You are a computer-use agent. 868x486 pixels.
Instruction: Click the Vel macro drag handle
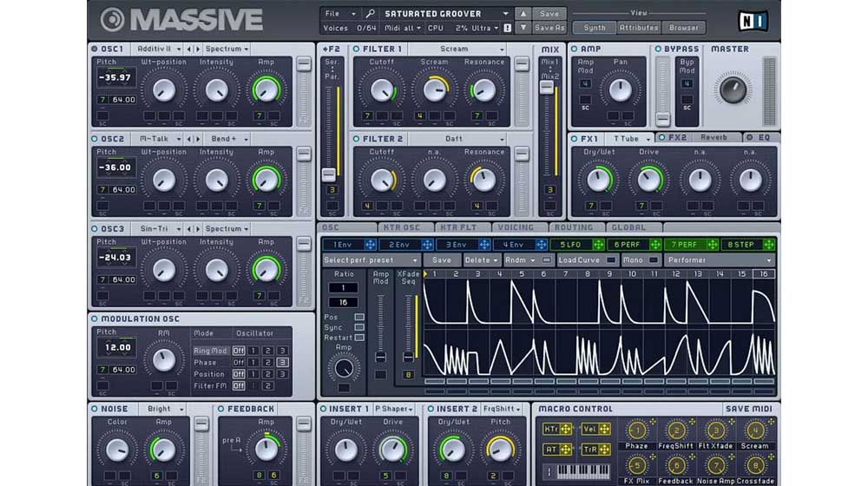pos(604,429)
